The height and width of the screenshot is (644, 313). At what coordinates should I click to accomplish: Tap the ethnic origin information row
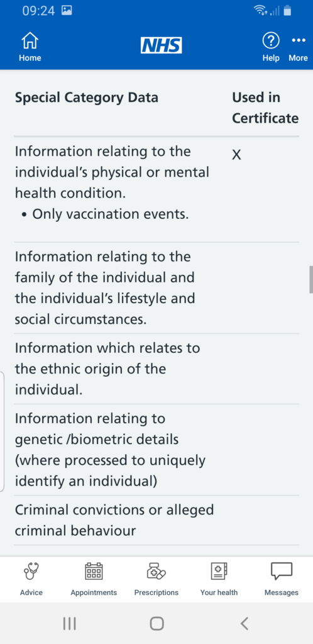(156, 369)
